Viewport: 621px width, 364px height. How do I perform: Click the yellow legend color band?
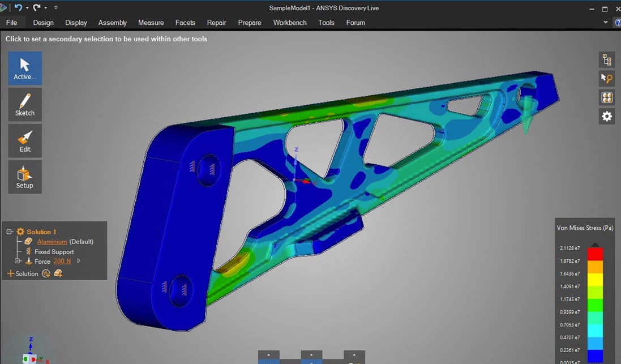coord(595,280)
